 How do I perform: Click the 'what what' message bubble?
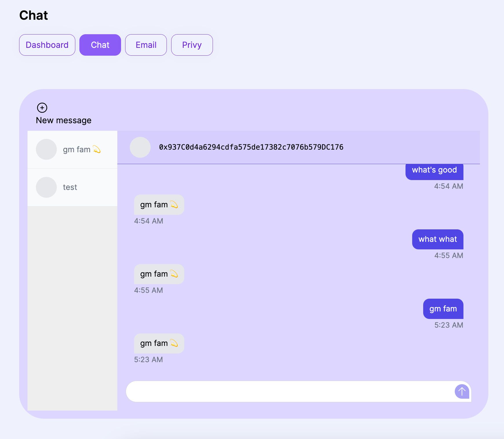(438, 239)
